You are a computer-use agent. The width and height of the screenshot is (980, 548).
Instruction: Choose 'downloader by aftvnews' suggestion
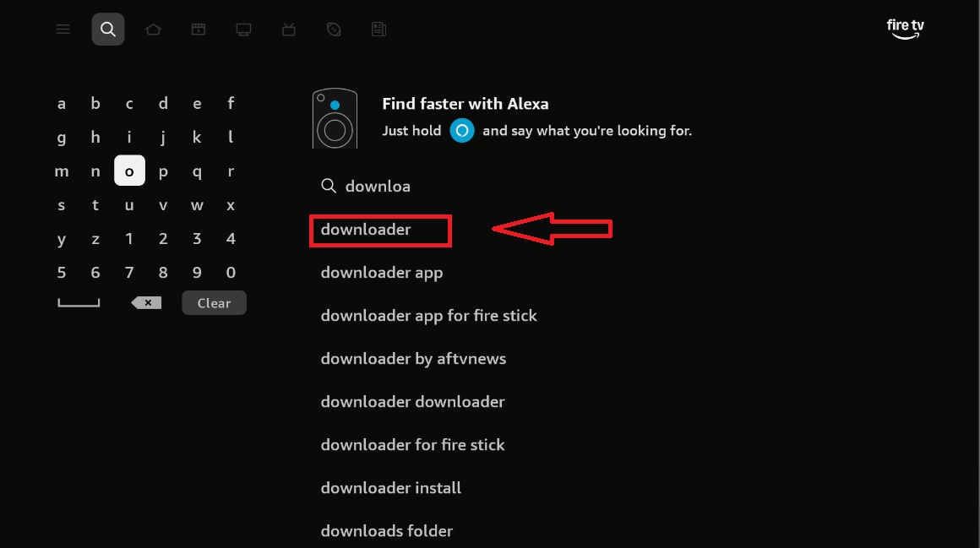point(413,359)
